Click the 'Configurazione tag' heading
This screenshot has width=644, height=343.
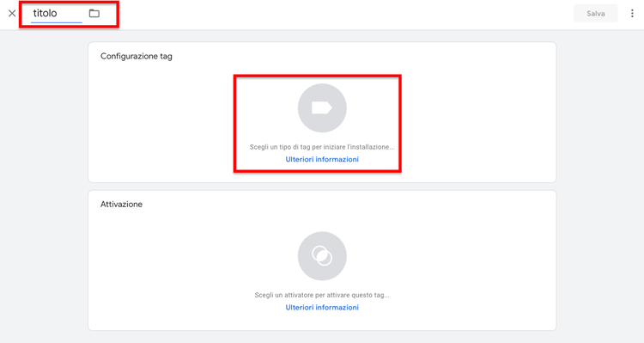(137, 57)
